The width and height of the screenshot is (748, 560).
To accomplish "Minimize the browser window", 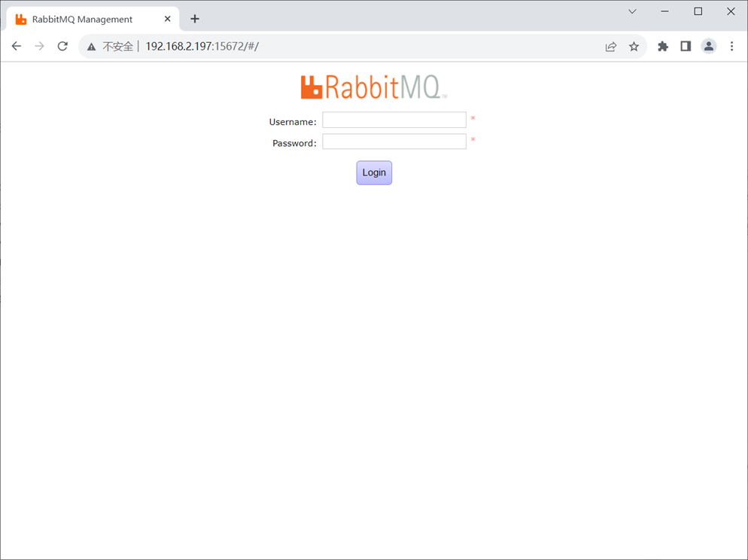I will [664, 11].
